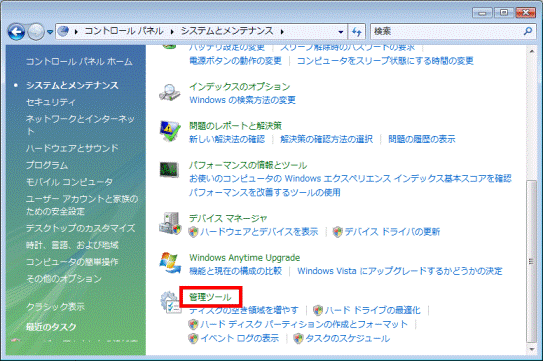Expand the breadcrumb arrow after システムとメンテナンス
The width and height of the screenshot is (543, 361).
tap(282, 32)
